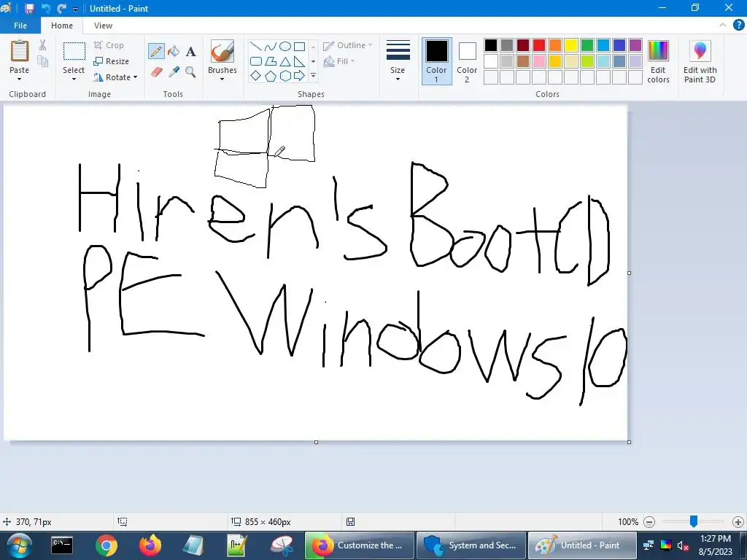Choose the Line shape

tap(256, 47)
